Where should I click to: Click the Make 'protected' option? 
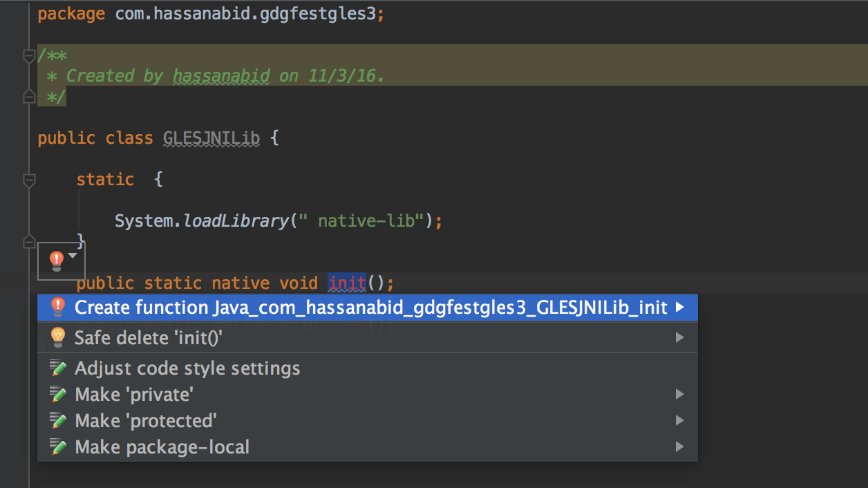pos(145,420)
